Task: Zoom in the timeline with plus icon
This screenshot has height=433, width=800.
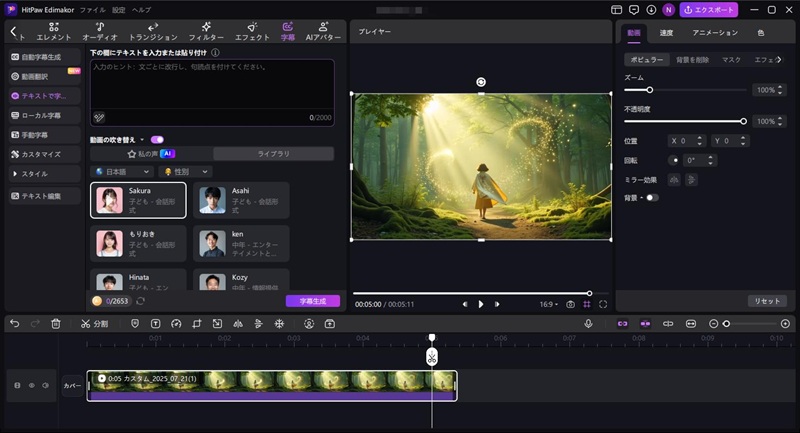Action: tap(785, 324)
